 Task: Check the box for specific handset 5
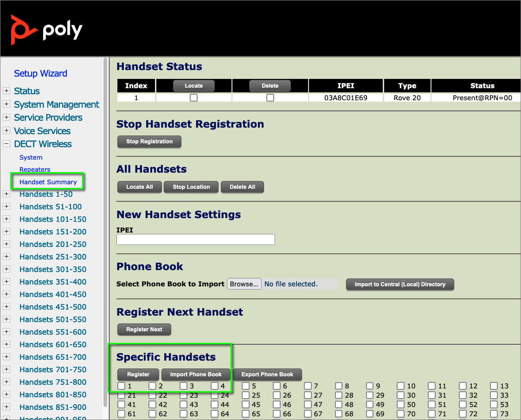[x=245, y=386]
